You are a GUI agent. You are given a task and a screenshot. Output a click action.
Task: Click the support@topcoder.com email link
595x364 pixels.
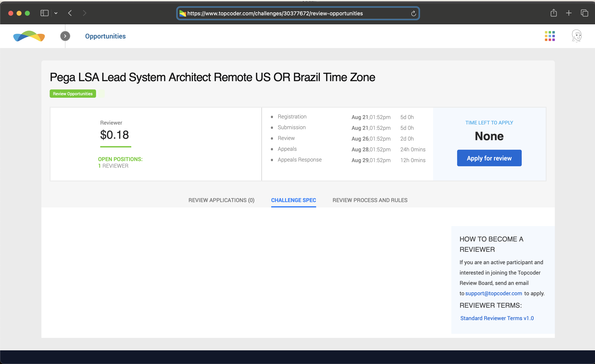493,293
